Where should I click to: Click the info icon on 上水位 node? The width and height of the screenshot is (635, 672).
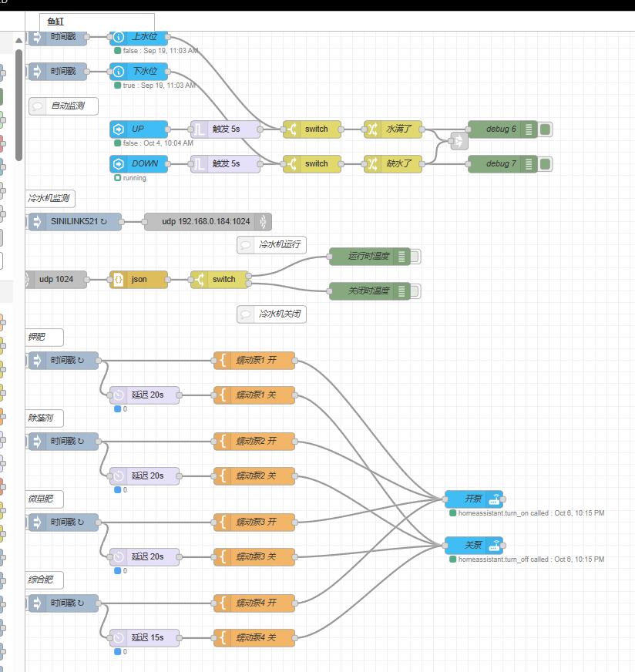119,37
